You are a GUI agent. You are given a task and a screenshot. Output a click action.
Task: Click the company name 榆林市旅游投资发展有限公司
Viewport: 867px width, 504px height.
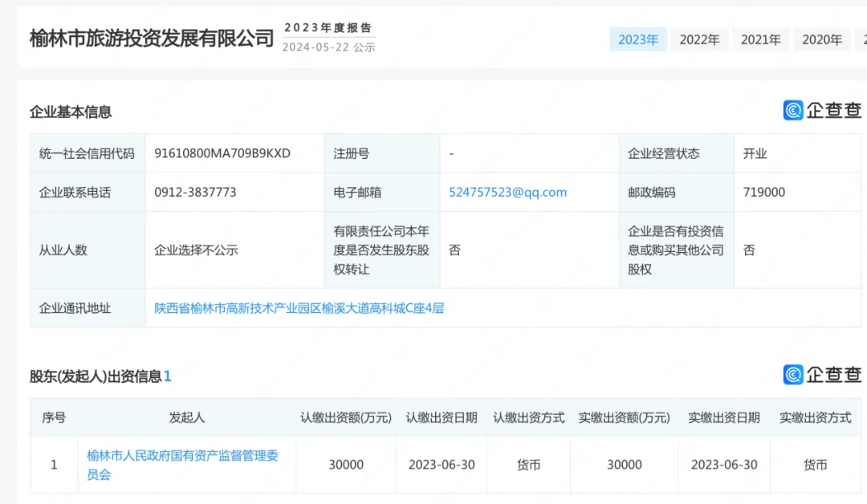tap(152, 38)
